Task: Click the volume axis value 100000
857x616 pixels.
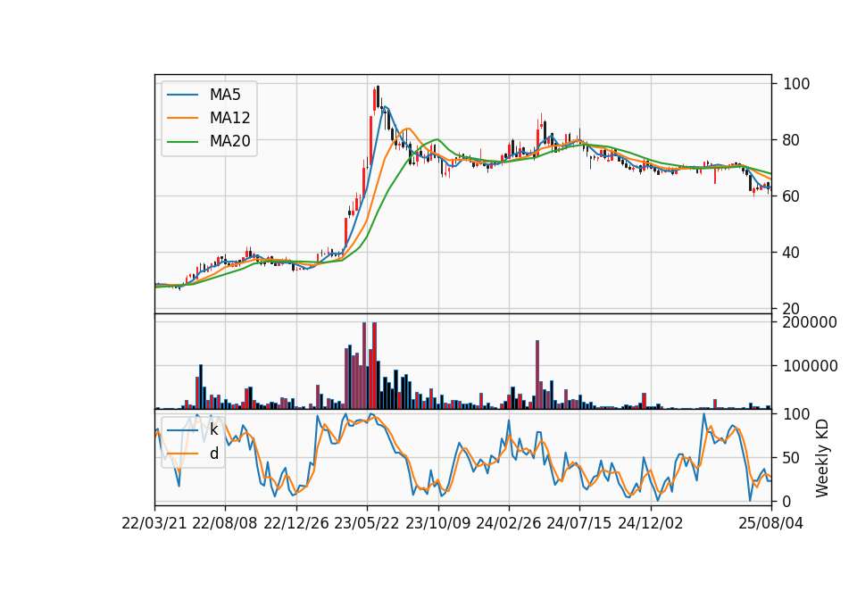Action: tap(810, 366)
